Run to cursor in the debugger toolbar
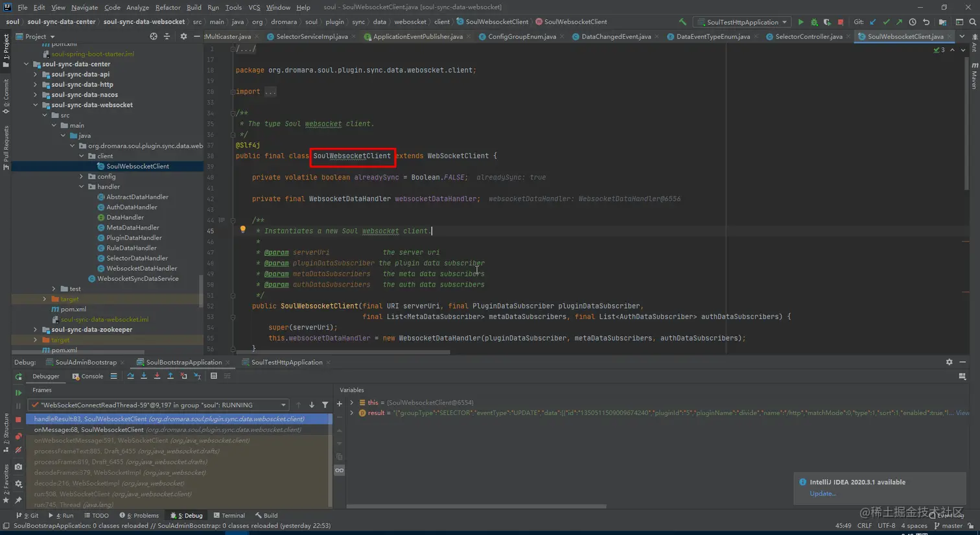The image size is (980, 535). [197, 376]
